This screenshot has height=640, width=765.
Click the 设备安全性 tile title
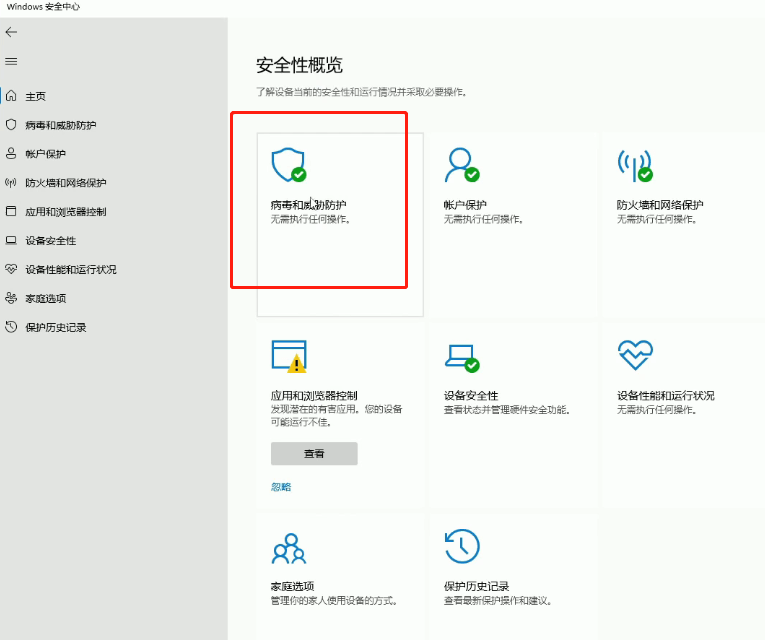471,396
